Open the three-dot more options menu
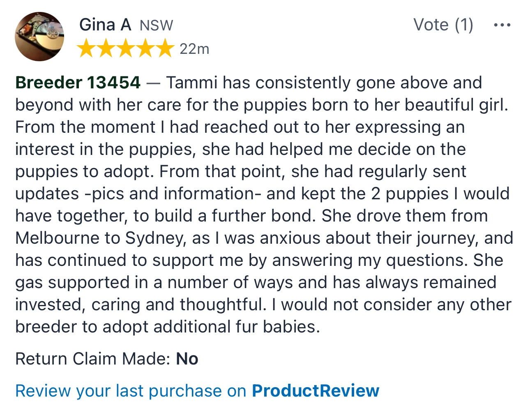This screenshot has width=530, height=420. coord(502,25)
